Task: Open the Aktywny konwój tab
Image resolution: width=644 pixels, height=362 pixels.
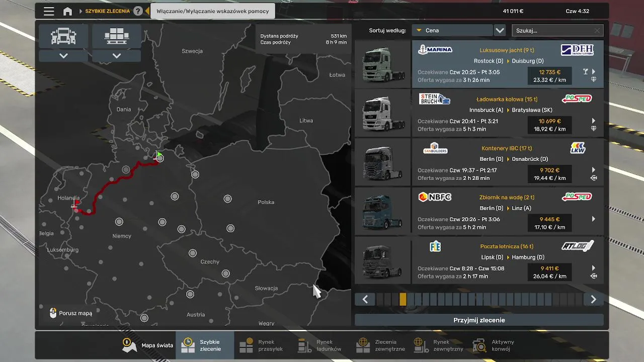Action: click(x=496, y=345)
